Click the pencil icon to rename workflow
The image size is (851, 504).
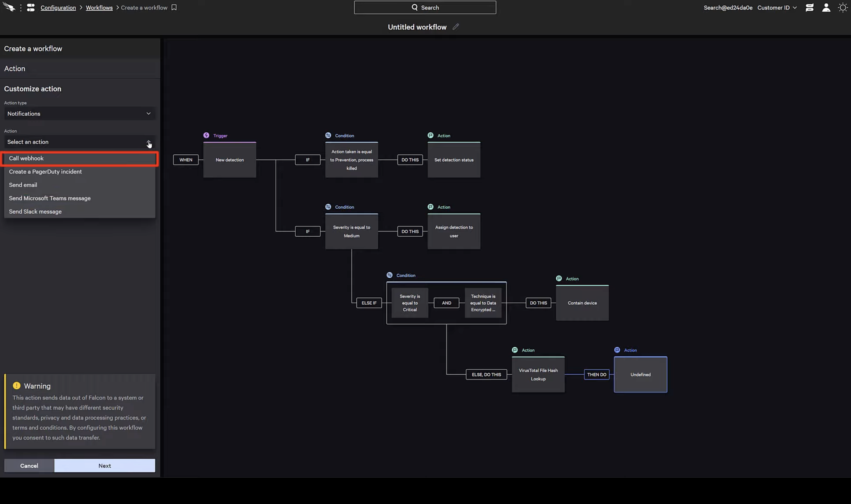456,27
